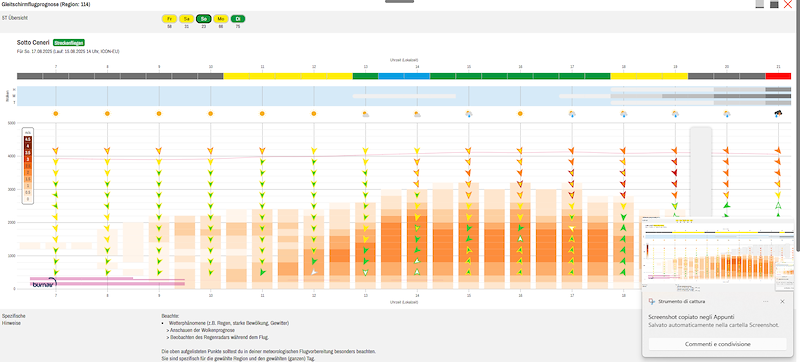Click the rain shower icon at 17 o'clock
800x362 pixels.
coord(572,114)
